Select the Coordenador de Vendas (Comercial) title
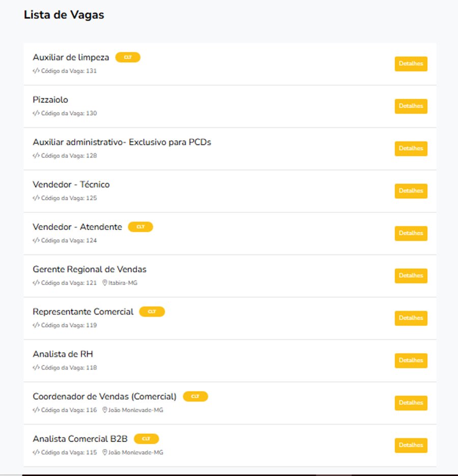 click(x=104, y=397)
